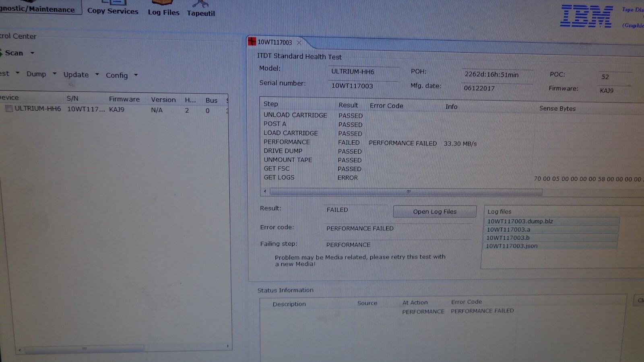The width and height of the screenshot is (644, 362).
Task: Expand the Config dropdown arrow
Action: [x=136, y=75]
